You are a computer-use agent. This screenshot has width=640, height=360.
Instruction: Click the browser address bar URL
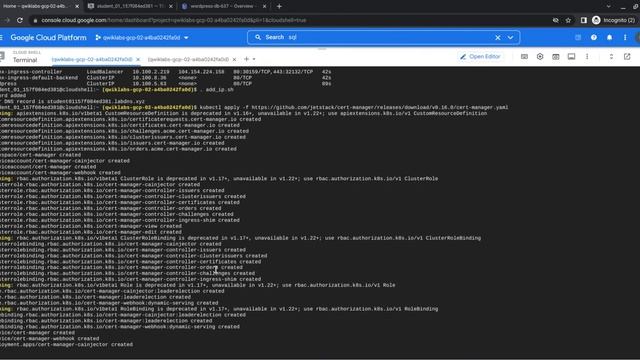pos(173,20)
